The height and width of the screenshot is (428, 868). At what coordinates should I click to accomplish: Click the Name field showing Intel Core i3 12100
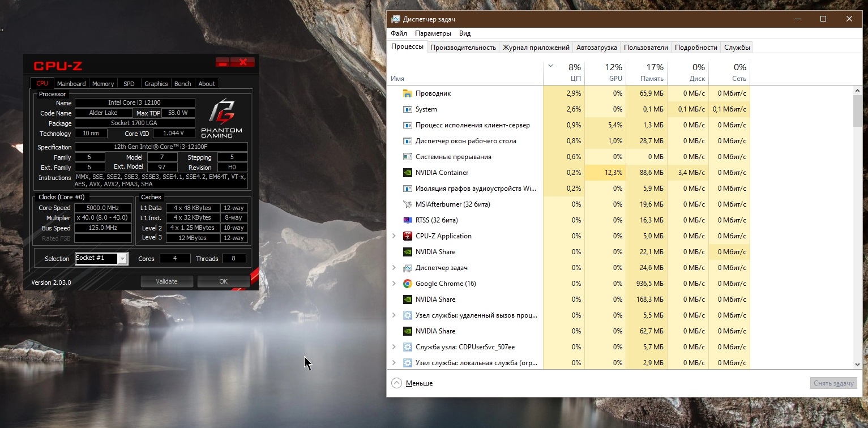coord(135,103)
